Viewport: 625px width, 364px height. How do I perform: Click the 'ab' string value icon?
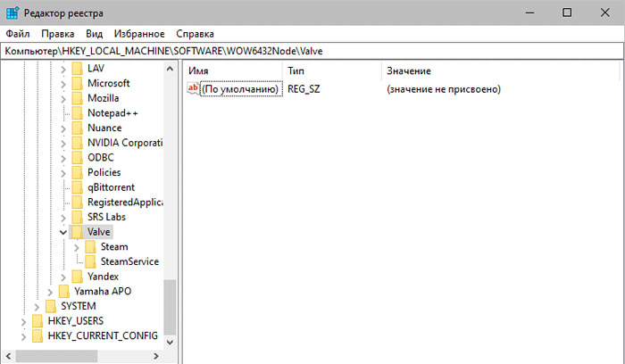[x=193, y=88]
